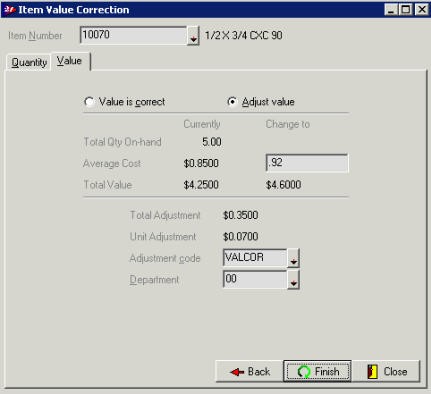Click the yellow door icon on Close
Image resolution: width=431 pixels, height=394 pixels.
373,372
